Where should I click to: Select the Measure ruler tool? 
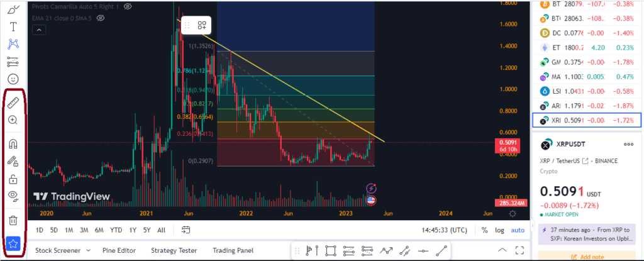pyautogui.click(x=13, y=101)
